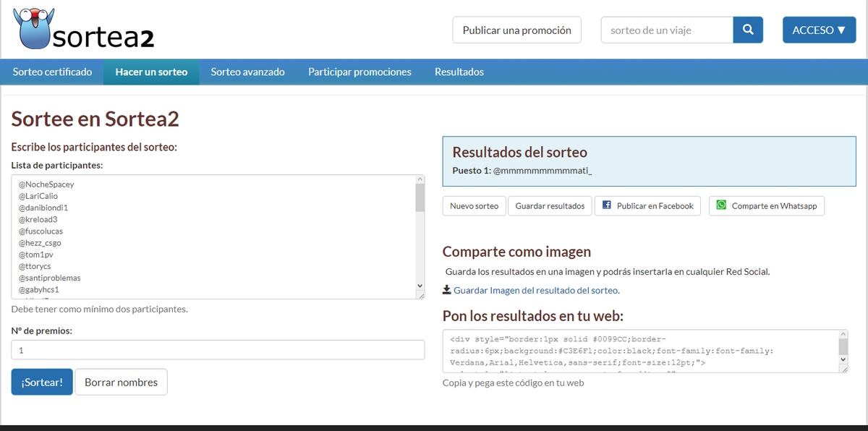Click participant @NocheSpacey in the list
The width and height of the screenshot is (868, 431).
click(x=46, y=184)
